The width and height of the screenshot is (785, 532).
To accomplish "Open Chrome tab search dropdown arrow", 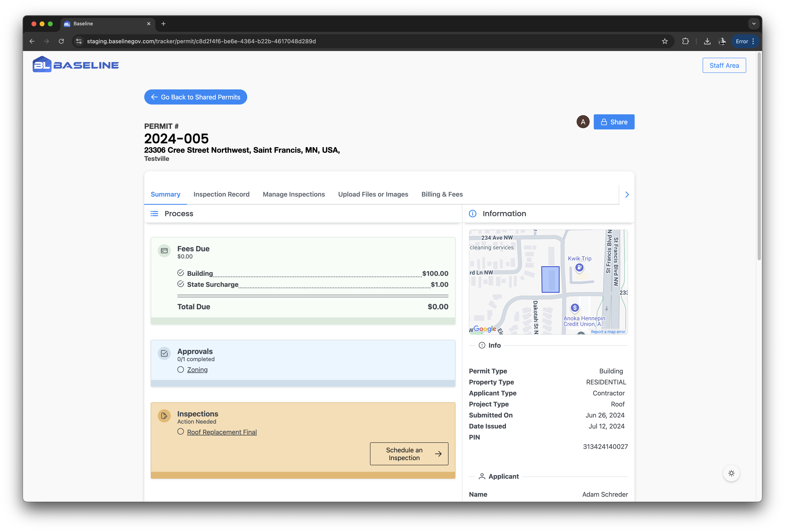I will click(754, 24).
